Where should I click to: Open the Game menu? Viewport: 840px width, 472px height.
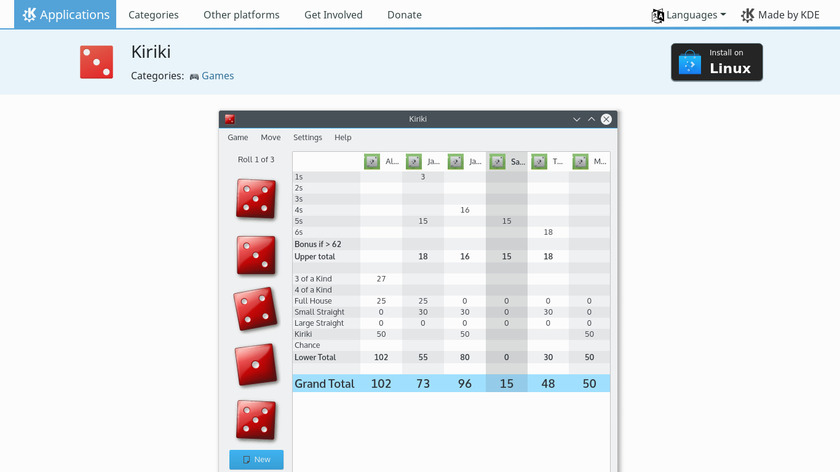click(x=238, y=138)
